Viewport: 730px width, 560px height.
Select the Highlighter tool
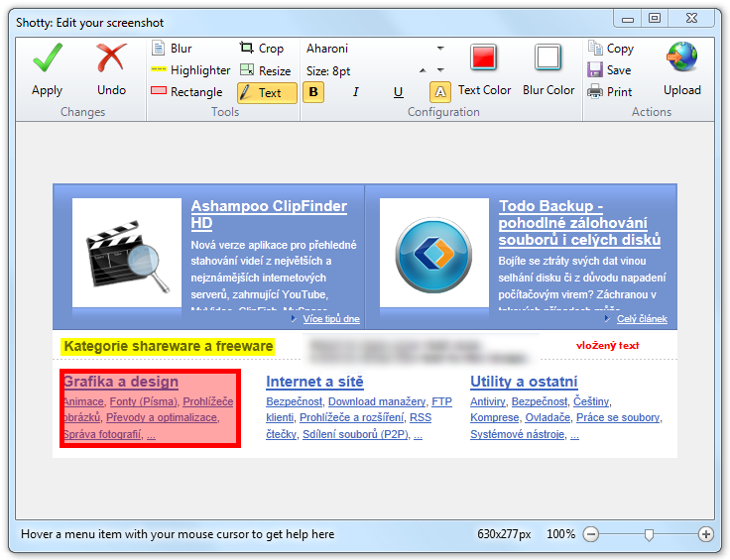(x=190, y=70)
